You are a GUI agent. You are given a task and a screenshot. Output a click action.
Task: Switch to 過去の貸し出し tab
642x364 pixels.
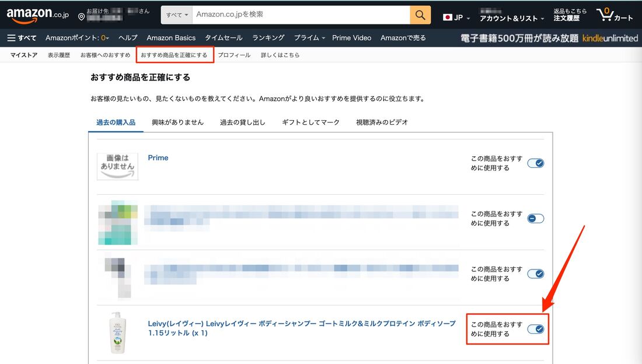pos(242,123)
